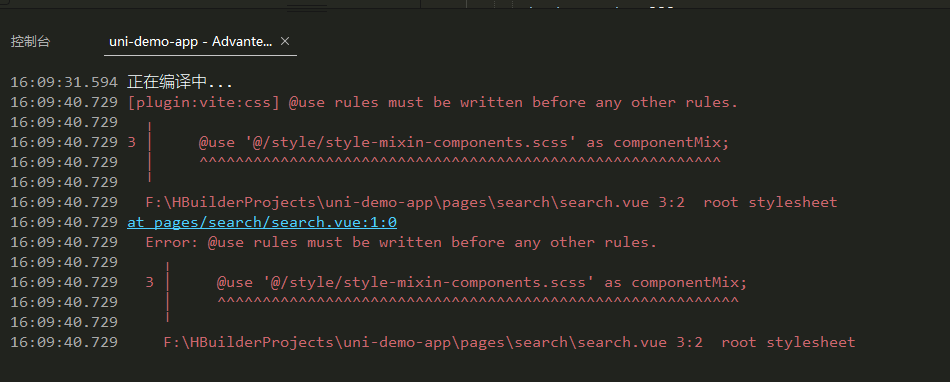Click the 16:09:31.594 timestamp
The height and width of the screenshot is (382, 950).
pos(64,83)
